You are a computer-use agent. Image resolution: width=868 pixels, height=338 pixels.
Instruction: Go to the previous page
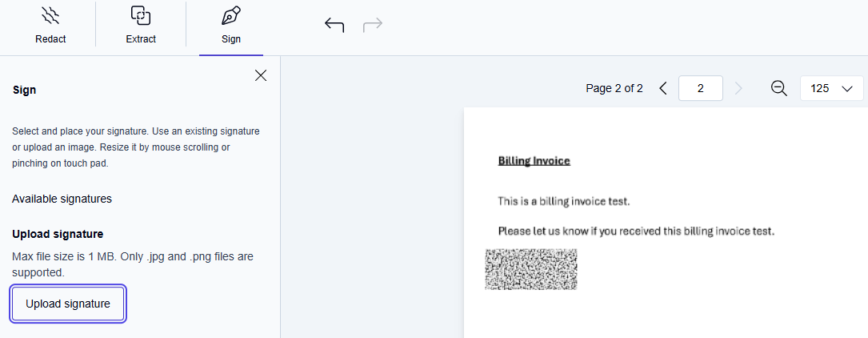662,88
